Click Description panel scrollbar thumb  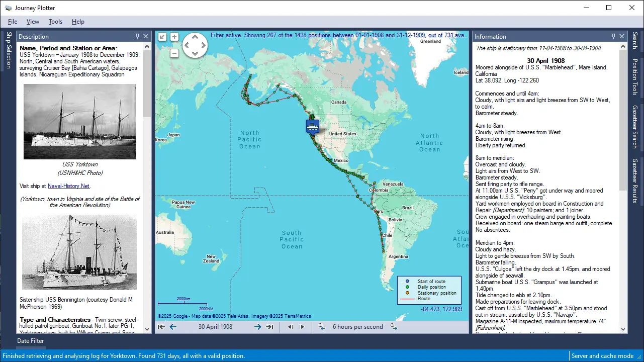tap(147, 83)
